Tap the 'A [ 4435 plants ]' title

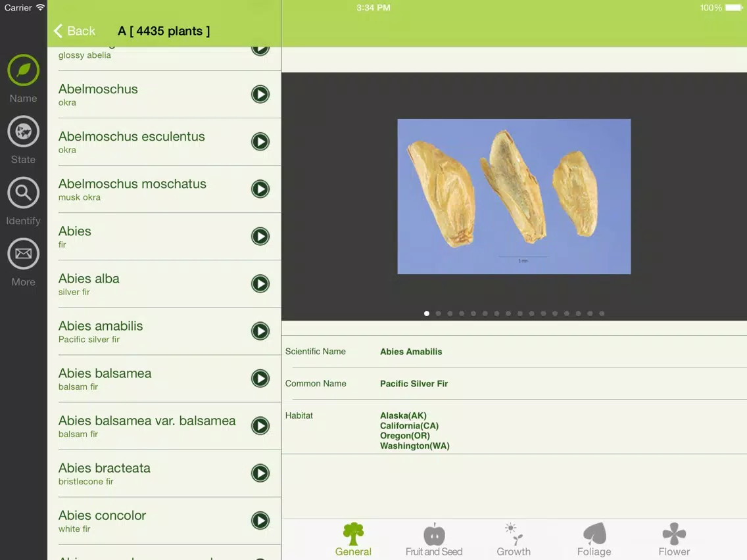tap(164, 31)
